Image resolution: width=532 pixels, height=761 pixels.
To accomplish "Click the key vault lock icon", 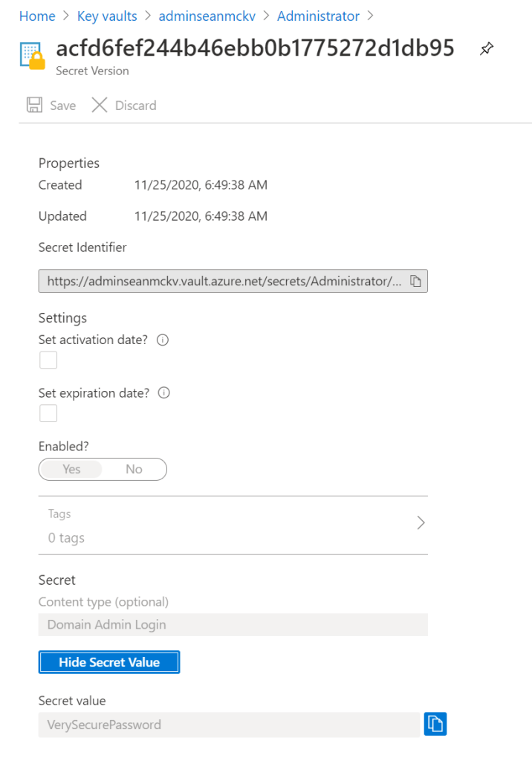I will [x=33, y=56].
